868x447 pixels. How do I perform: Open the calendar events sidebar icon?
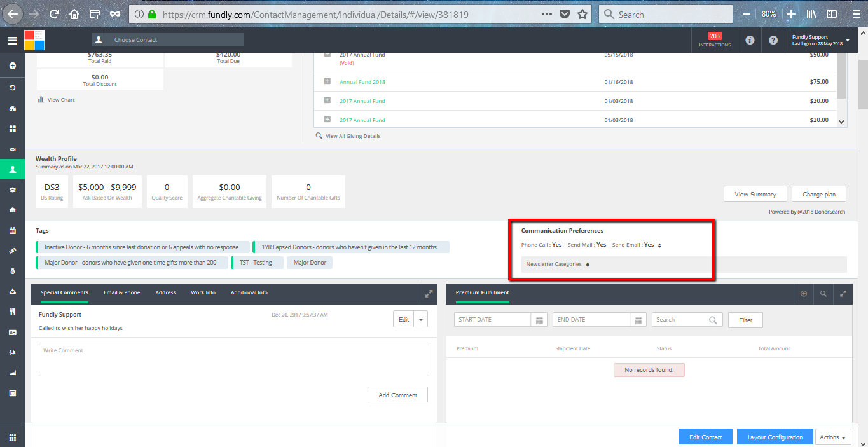tap(12, 230)
